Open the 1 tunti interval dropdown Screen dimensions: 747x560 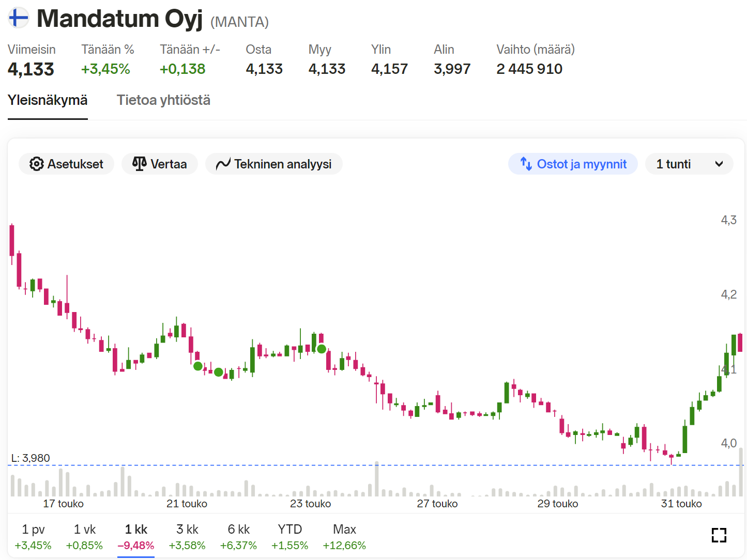pos(689,164)
